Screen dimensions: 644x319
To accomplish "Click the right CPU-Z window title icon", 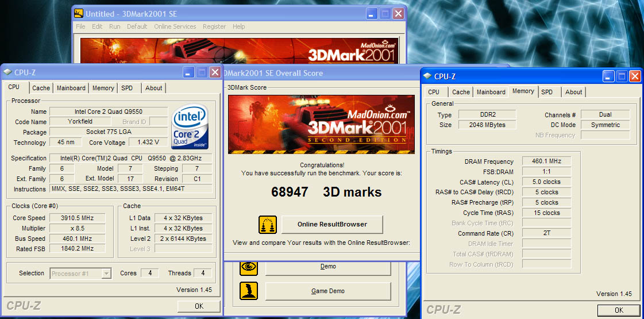I will coord(427,76).
